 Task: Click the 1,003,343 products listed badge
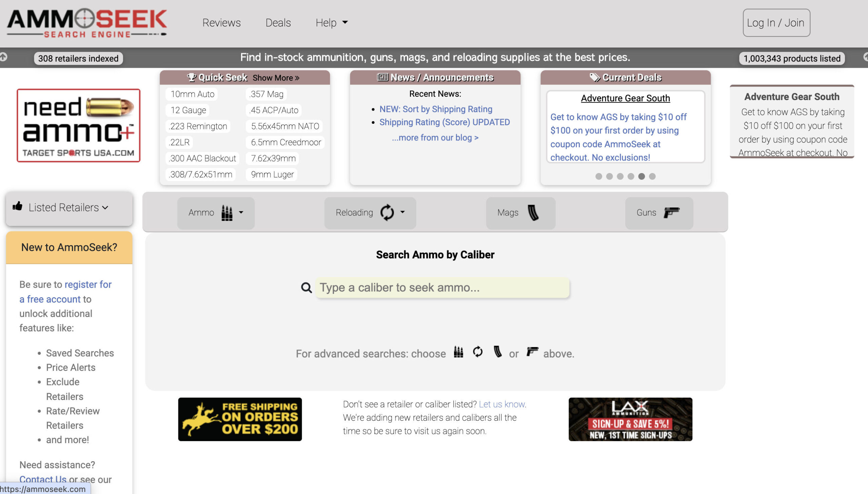792,58
